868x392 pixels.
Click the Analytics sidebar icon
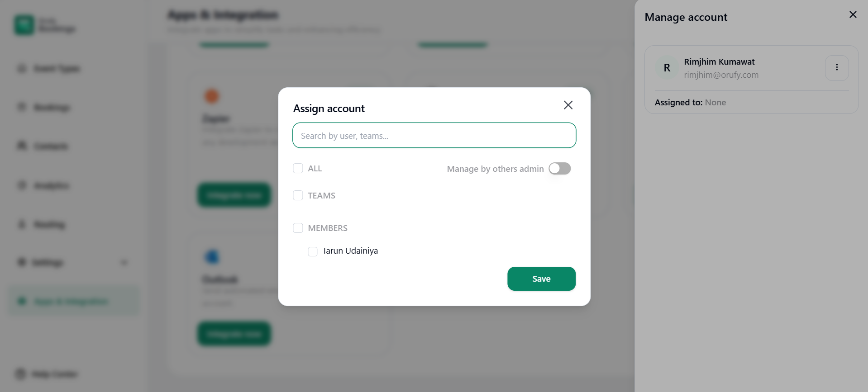point(22,185)
